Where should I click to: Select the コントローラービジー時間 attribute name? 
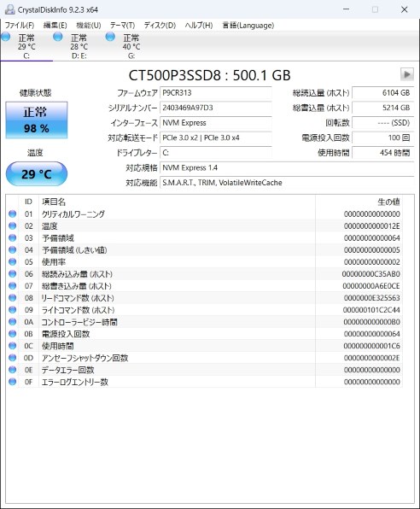(79, 322)
